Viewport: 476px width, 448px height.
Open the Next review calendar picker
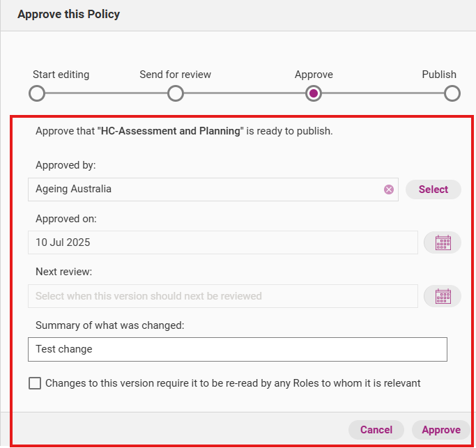(x=443, y=296)
